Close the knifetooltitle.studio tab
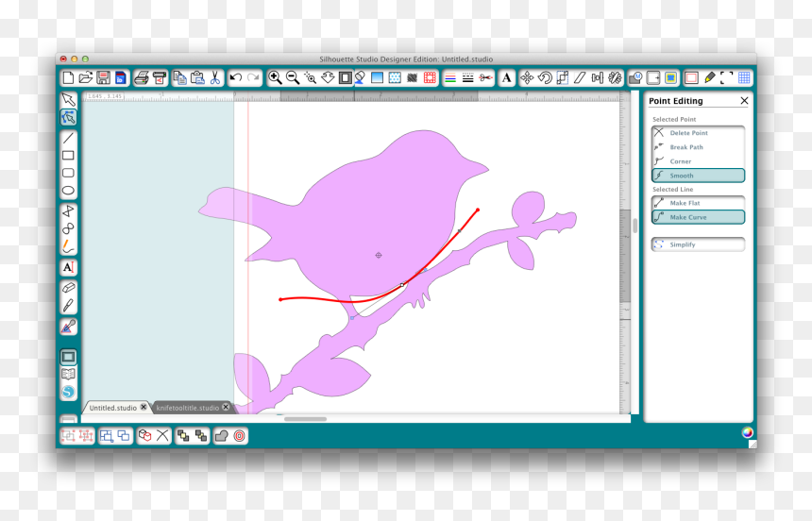The height and width of the screenshot is (521, 812). click(226, 407)
